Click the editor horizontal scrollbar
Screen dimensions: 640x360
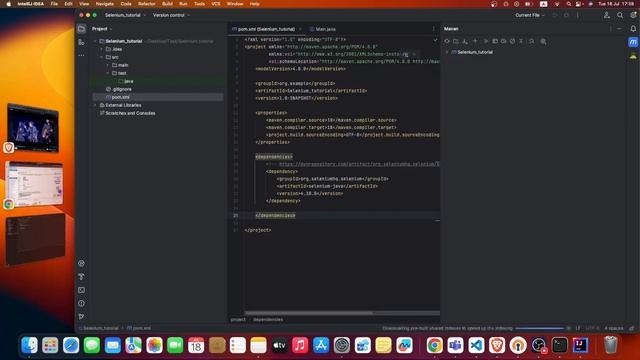309,313
